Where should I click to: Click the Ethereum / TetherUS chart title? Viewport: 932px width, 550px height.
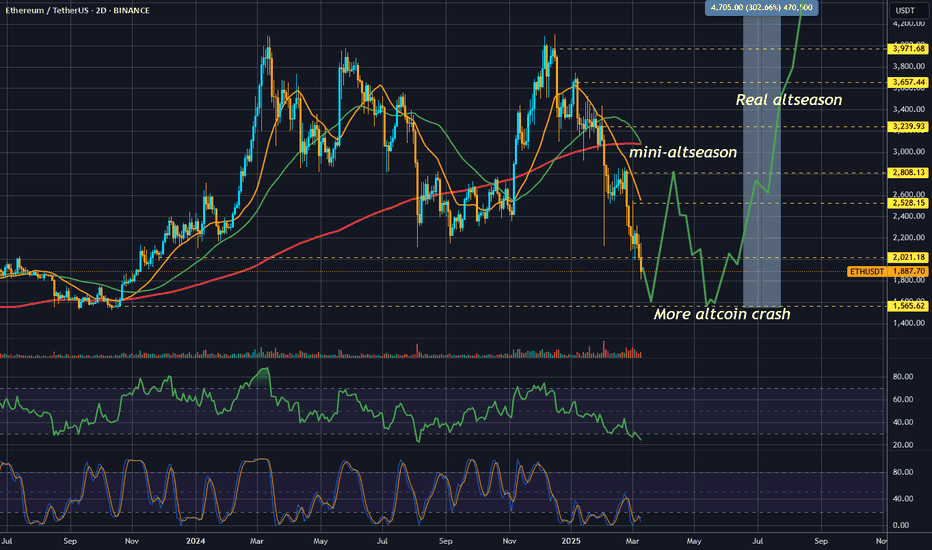point(77,10)
